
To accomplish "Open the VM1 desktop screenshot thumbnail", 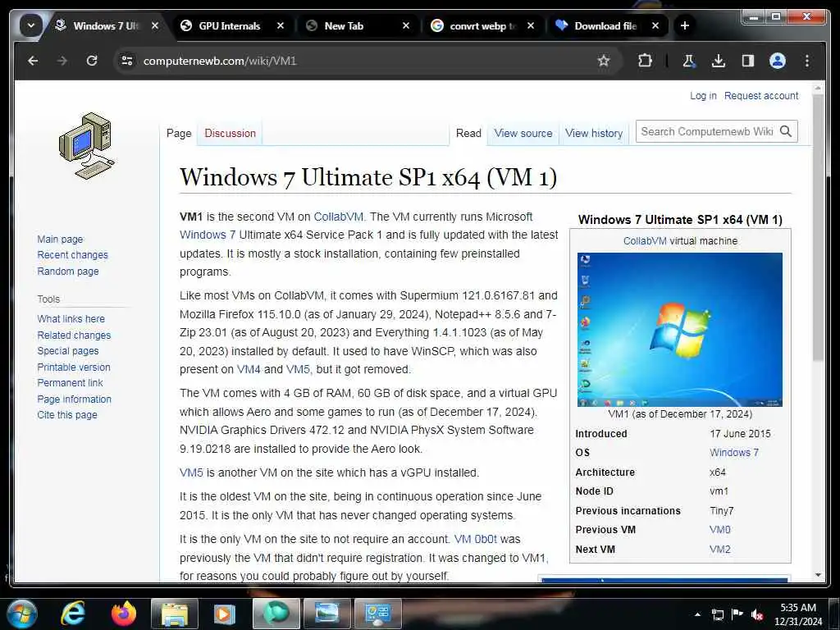I will (680, 330).
